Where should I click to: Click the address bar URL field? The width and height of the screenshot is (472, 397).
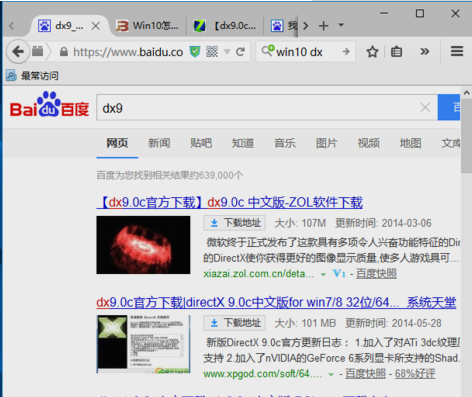coord(128,52)
